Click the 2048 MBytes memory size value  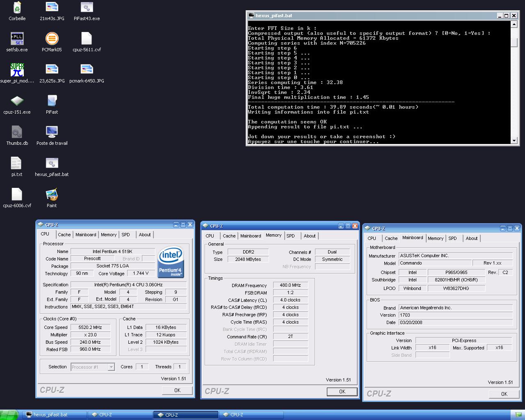[x=248, y=260]
